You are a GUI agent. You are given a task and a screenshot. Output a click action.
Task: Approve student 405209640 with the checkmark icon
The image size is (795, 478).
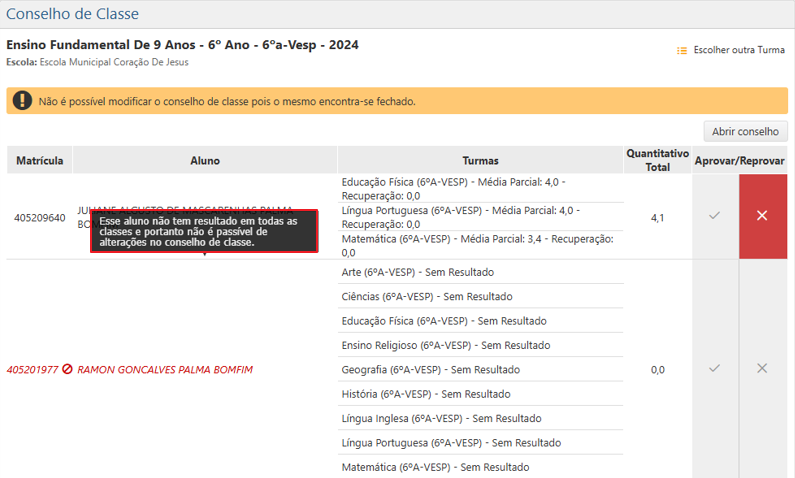714,216
